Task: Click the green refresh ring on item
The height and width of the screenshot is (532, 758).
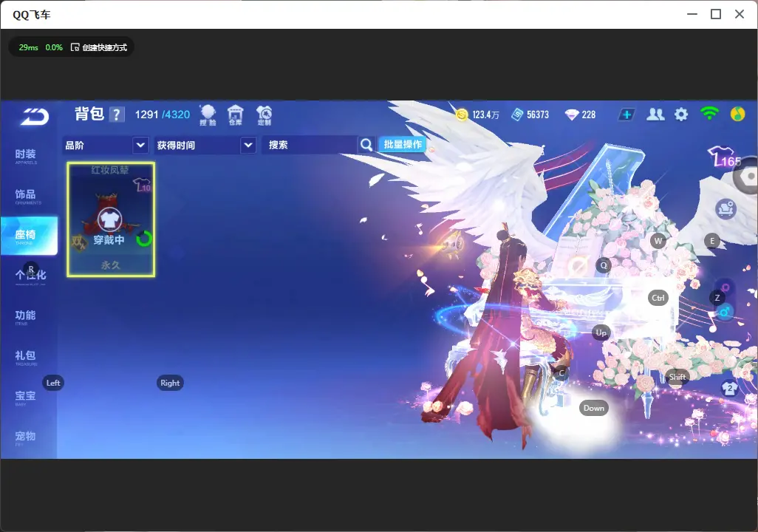Action: point(144,239)
